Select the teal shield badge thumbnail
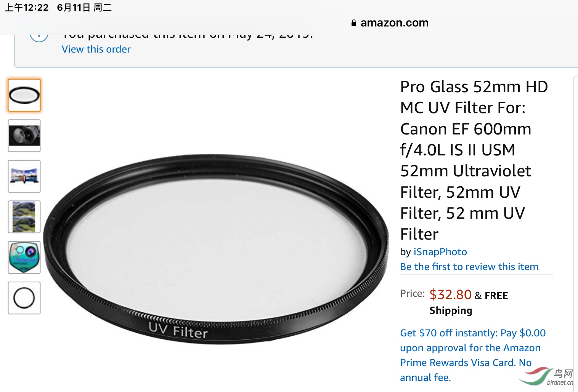The height and width of the screenshot is (392, 578). [x=24, y=257]
